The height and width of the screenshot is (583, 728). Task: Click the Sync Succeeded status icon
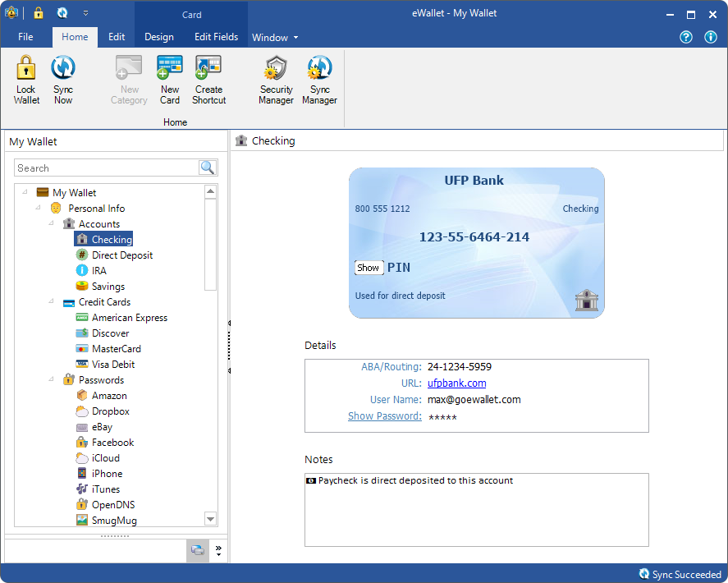pyautogui.click(x=644, y=574)
